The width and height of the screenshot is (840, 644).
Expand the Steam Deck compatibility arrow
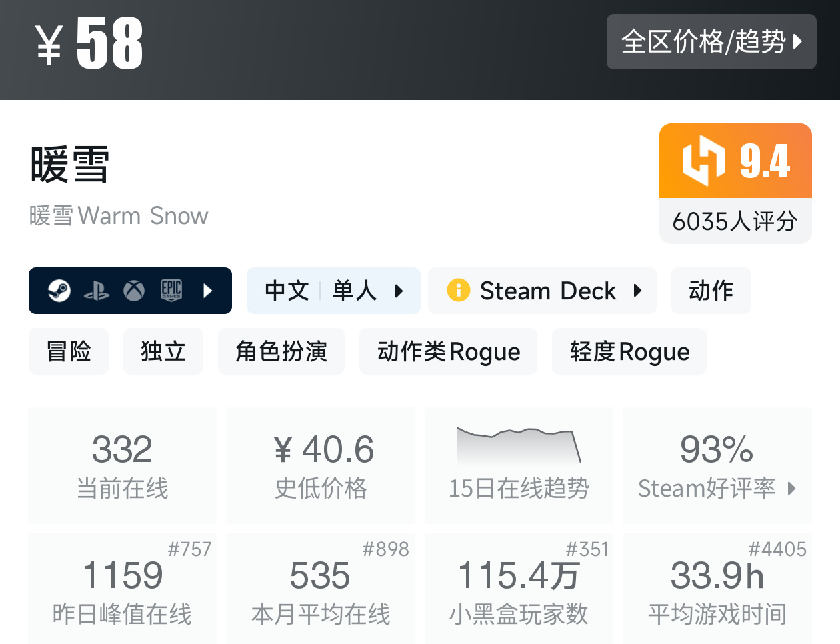[x=637, y=291]
